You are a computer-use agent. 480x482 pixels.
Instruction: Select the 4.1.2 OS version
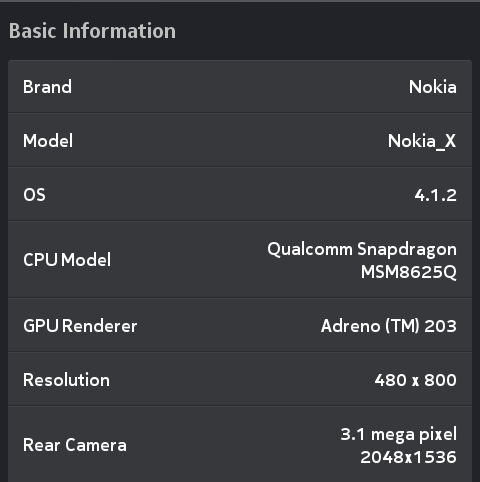tap(436, 195)
